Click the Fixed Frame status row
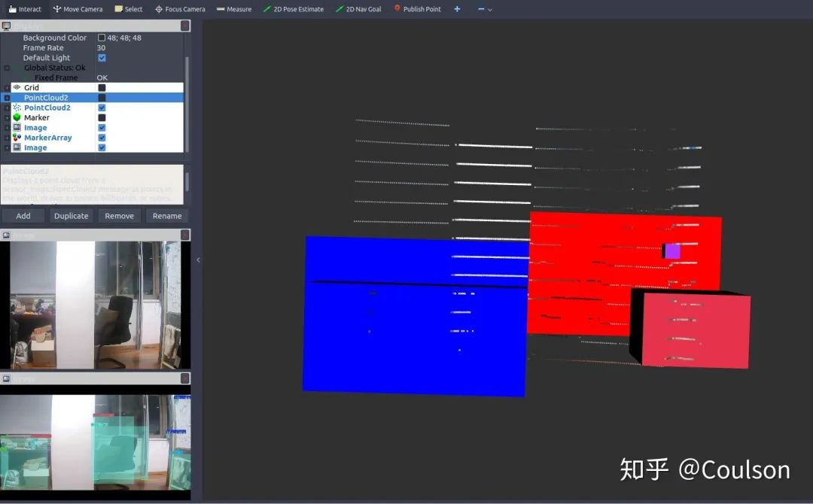813x504 pixels. [56, 77]
